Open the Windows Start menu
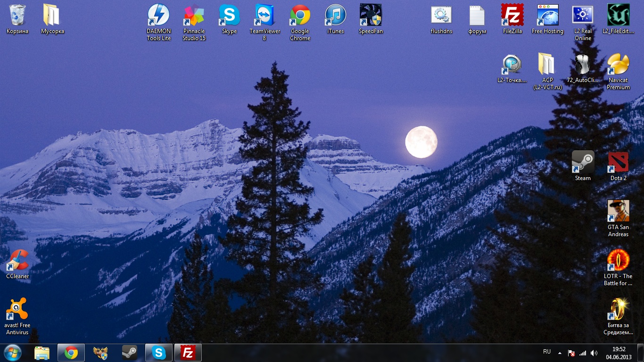The width and height of the screenshot is (644, 362). (13, 353)
